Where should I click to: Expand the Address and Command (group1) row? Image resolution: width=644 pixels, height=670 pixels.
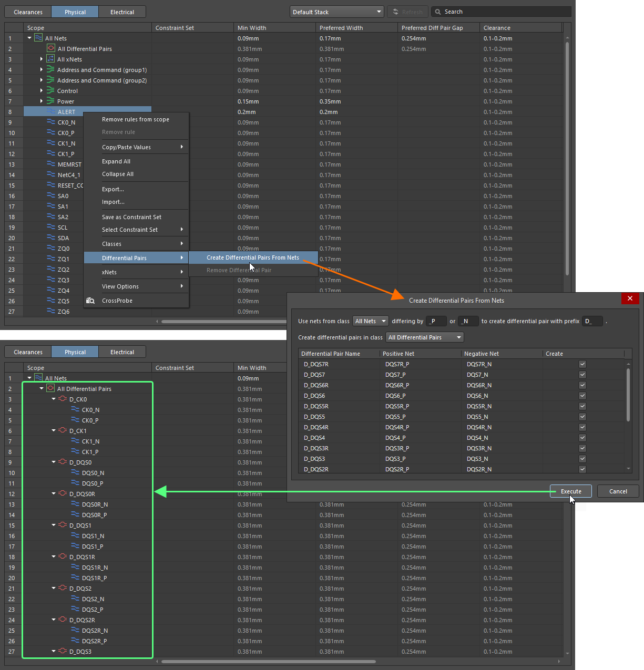click(x=42, y=69)
